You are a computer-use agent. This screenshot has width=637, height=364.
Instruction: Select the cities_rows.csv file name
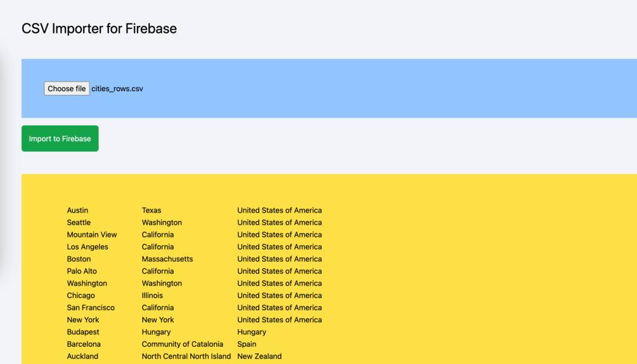pos(117,89)
